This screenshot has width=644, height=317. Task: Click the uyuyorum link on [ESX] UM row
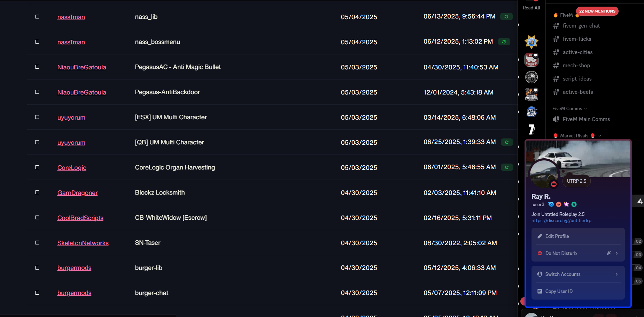(x=71, y=118)
